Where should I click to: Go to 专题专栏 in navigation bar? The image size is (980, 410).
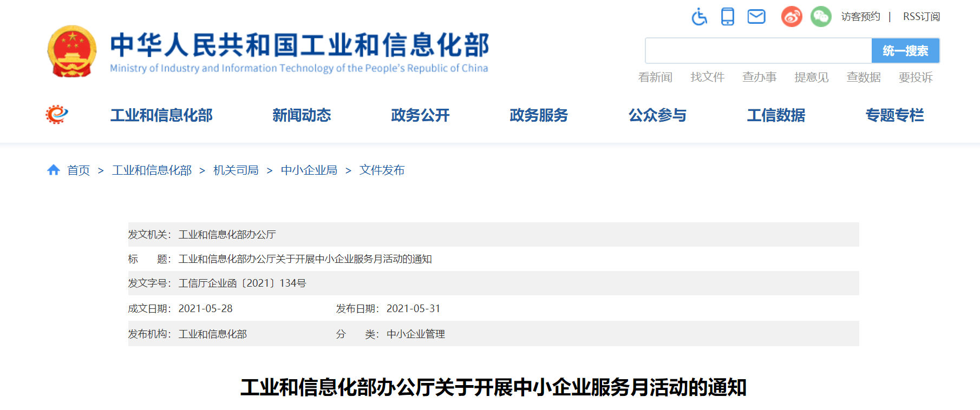(x=894, y=115)
